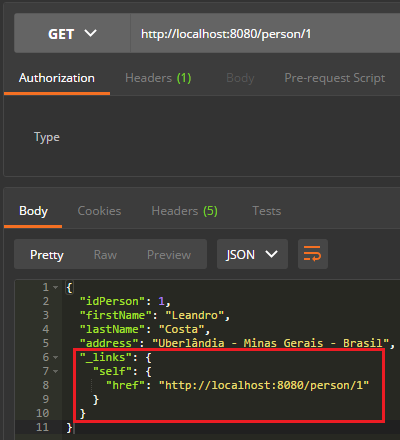Collapse the _links object fold arrow
Viewport: 400px width, 440px height.
(56, 357)
